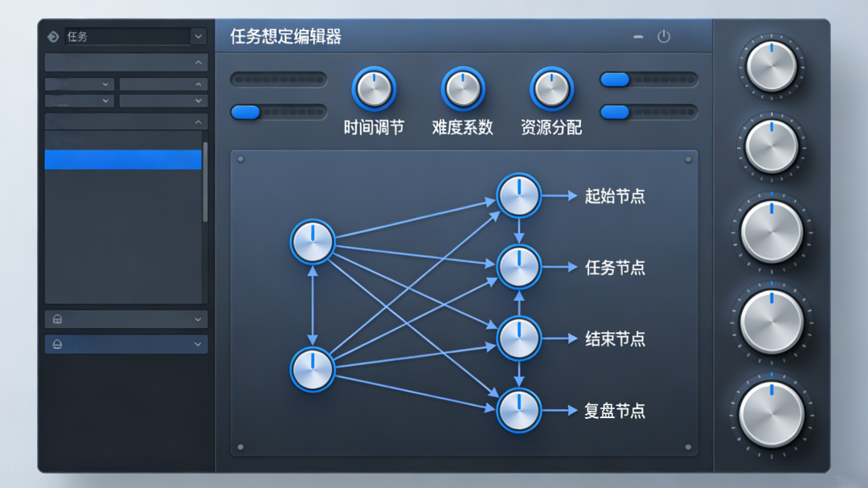This screenshot has width=868, height=488.
Task: Click the diamond logo icon beside 任务
Action: point(53,36)
